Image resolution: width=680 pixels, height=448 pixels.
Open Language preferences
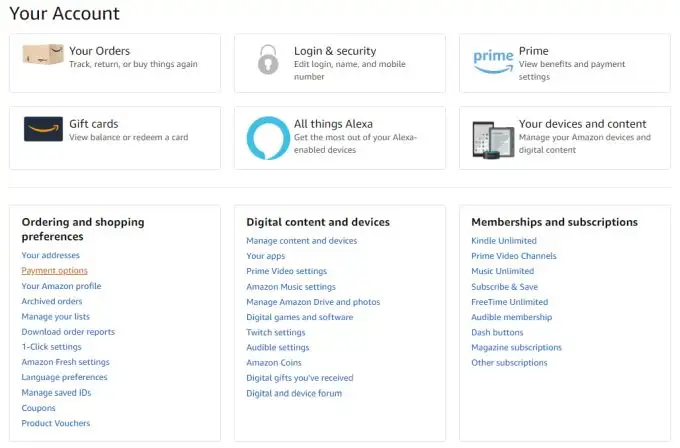tap(64, 377)
